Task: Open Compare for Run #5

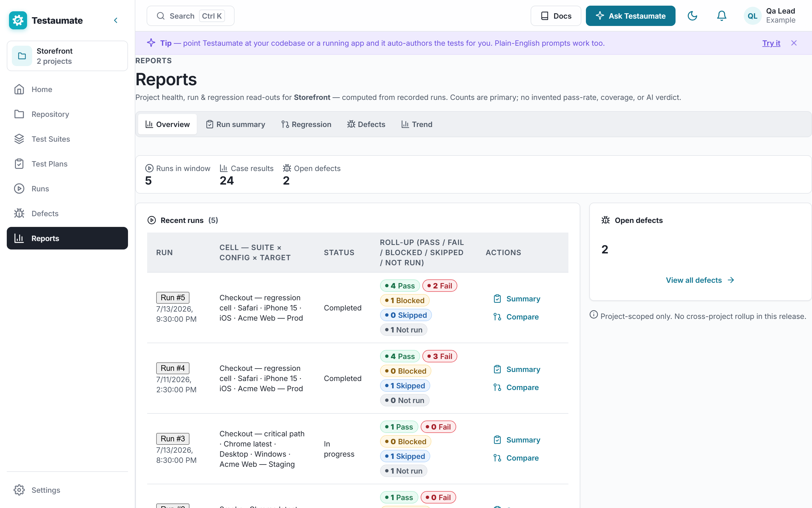Action: click(x=516, y=317)
